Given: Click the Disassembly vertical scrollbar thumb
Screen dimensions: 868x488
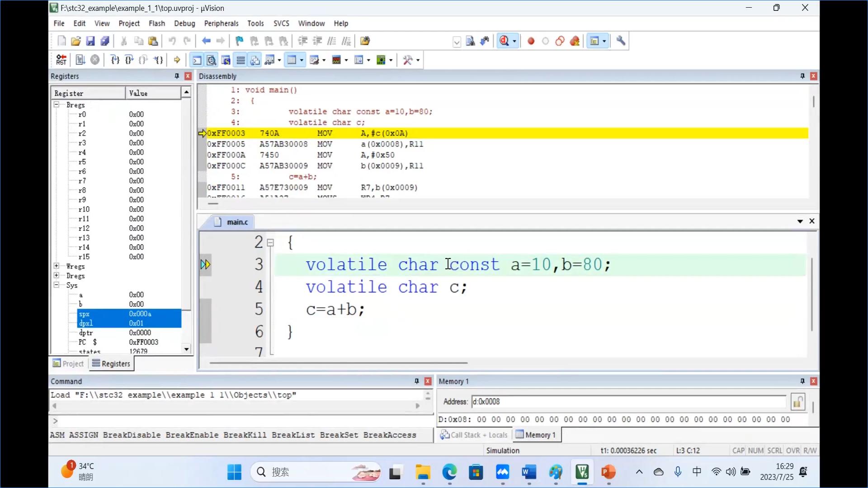Looking at the screenshot, I should pos(813,102).
